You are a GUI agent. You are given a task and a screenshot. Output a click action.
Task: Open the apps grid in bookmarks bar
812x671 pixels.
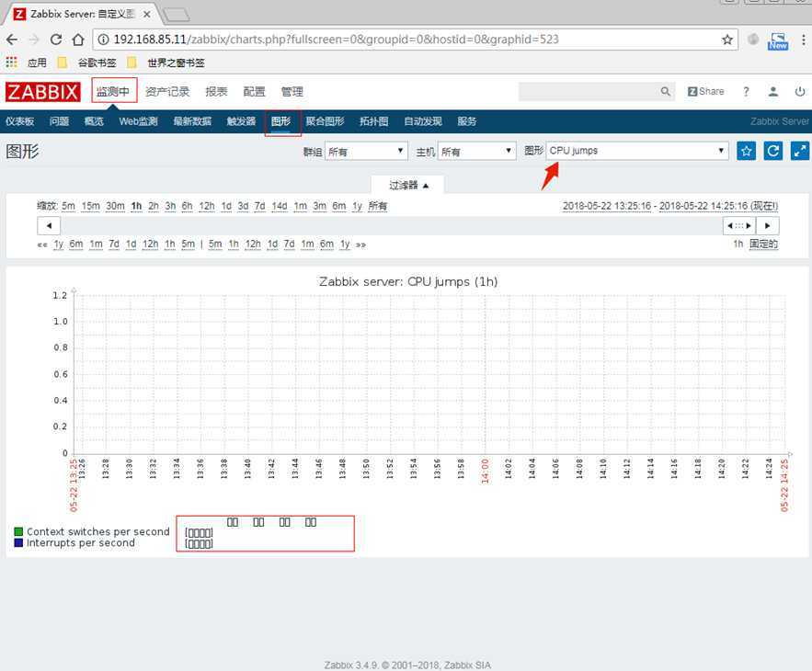(x=11, y=63)
